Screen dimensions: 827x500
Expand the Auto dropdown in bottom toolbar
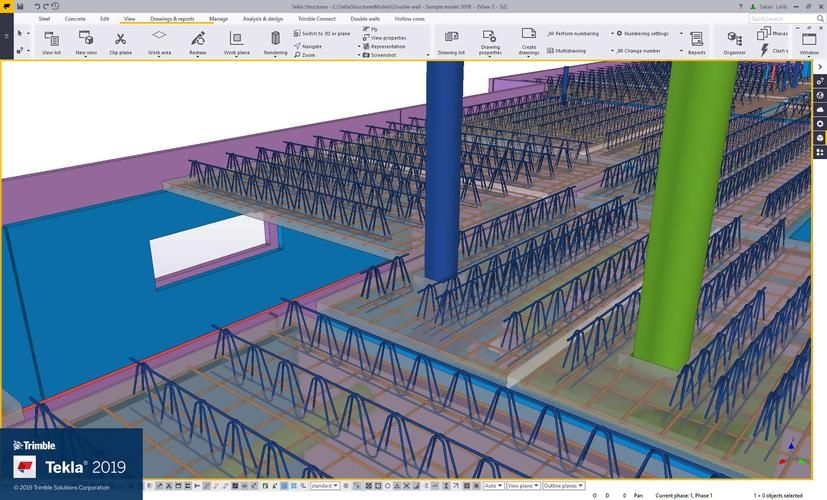(494, 486)
